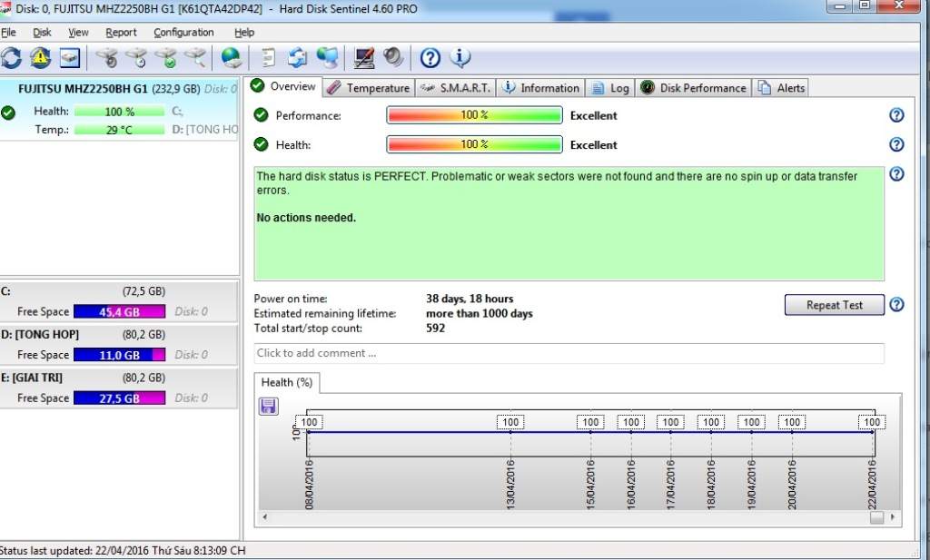Click the green check icon beside Performance label
930x560 pixels.
click(x=261, y=115)
